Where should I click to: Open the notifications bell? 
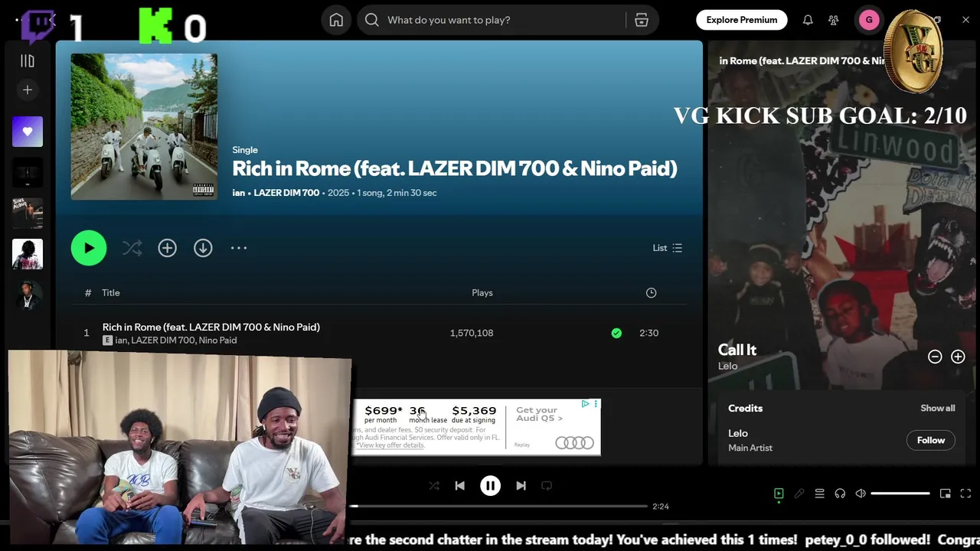[808, 20]
